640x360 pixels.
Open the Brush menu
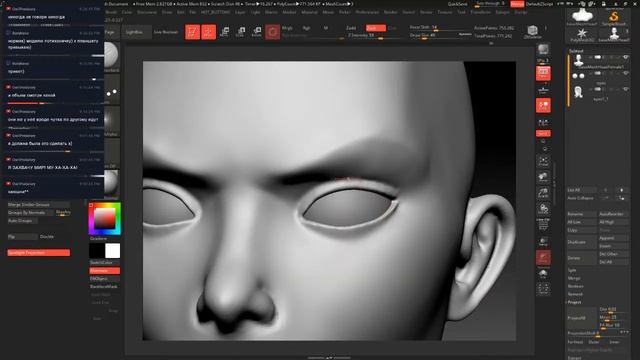click(x=111, y=12)
